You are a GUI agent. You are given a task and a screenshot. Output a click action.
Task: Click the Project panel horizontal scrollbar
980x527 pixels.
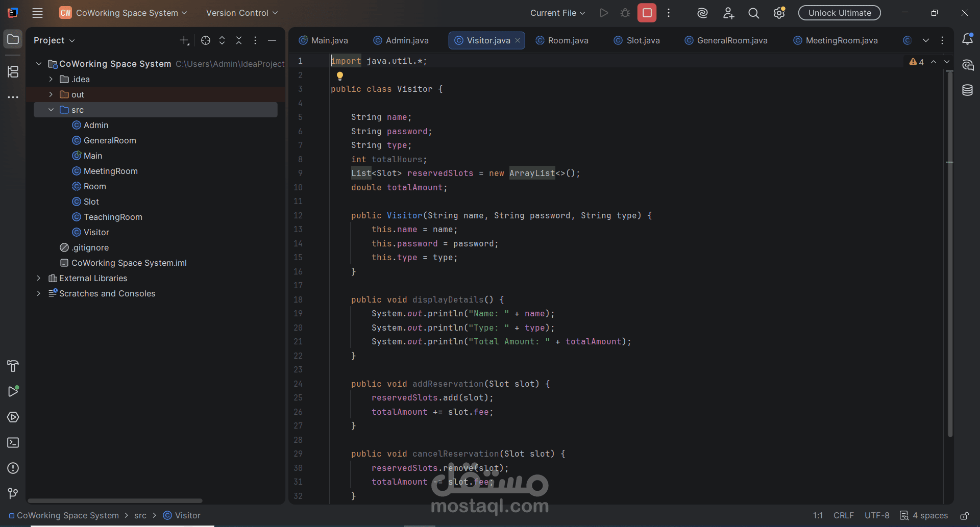coord(115,501)
